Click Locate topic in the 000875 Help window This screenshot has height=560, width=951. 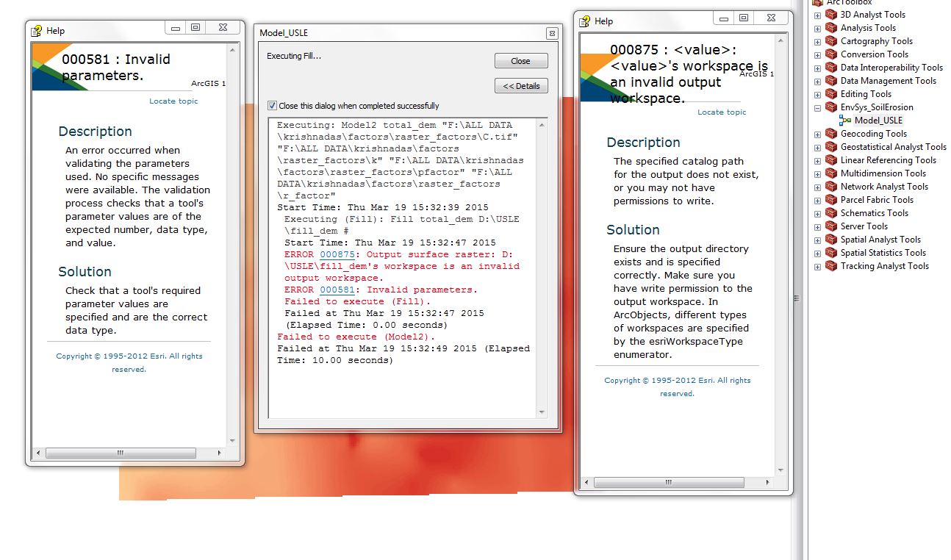point(722,112)
